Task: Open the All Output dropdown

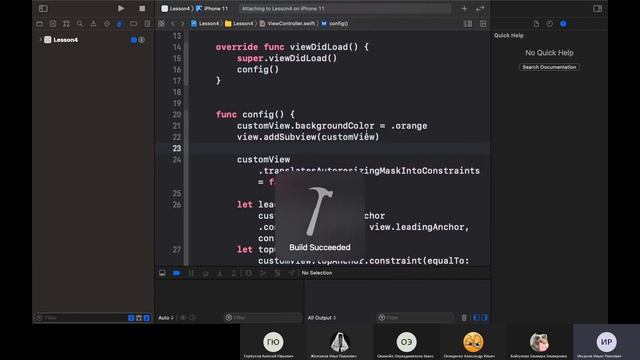Action: pos(322,318)
